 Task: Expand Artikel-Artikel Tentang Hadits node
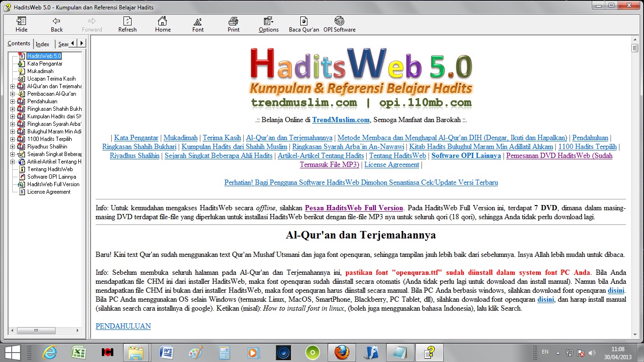click(12, 162)
